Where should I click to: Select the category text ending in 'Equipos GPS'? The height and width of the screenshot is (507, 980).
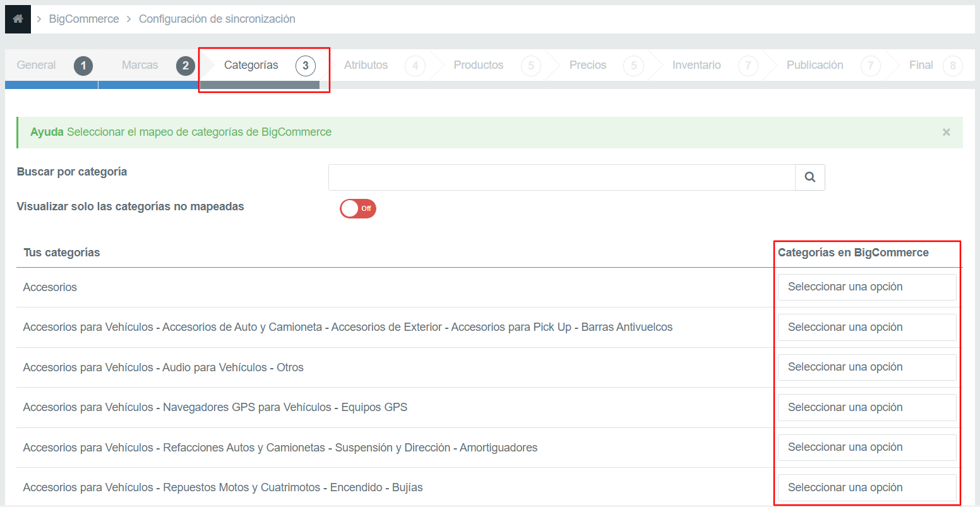pyautogui.click(x=215, y=407)
